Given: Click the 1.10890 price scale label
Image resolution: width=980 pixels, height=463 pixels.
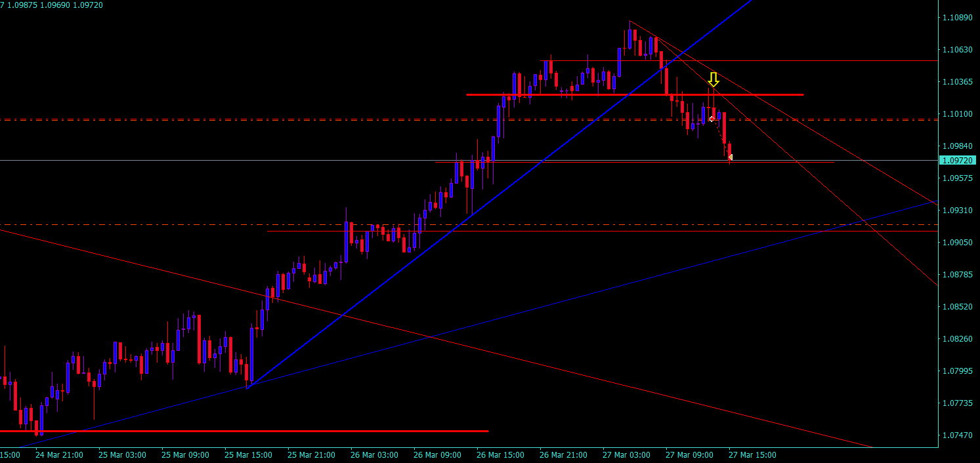Looking at the screenshot, I should (x=956, y=17).
